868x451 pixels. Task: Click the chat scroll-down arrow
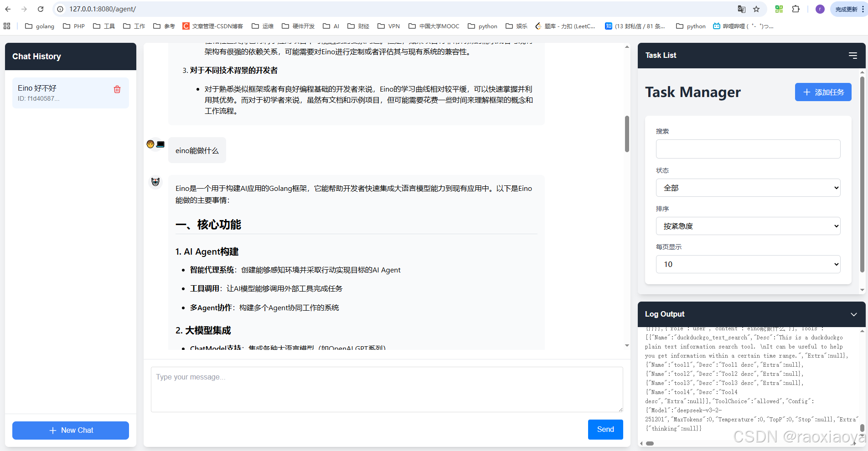(x=627, y=346)
